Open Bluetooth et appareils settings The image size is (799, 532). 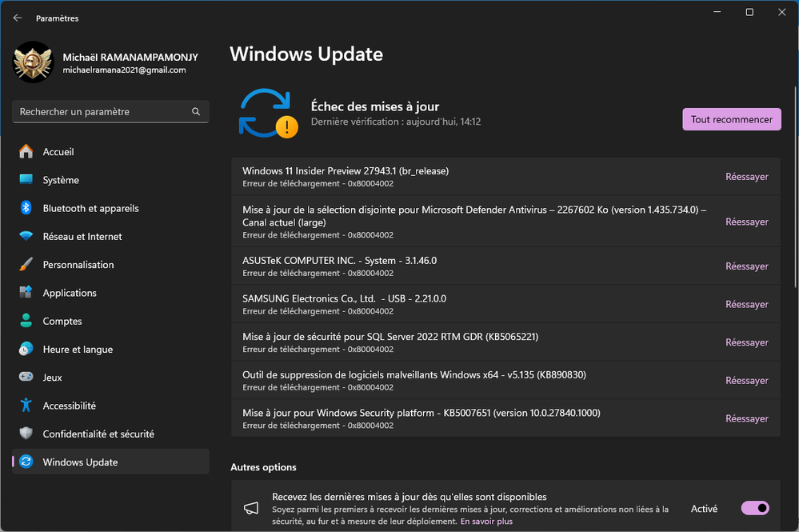pos(110,208)
